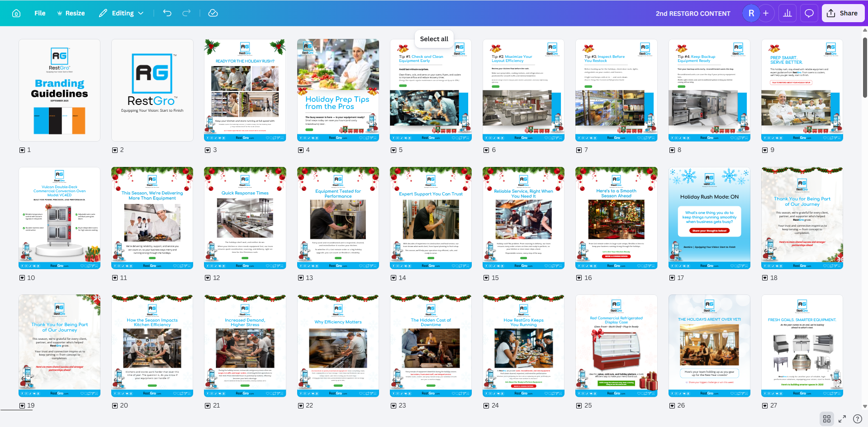Open the Holiday Prep Tips from the Pros page

coord(338,90)
